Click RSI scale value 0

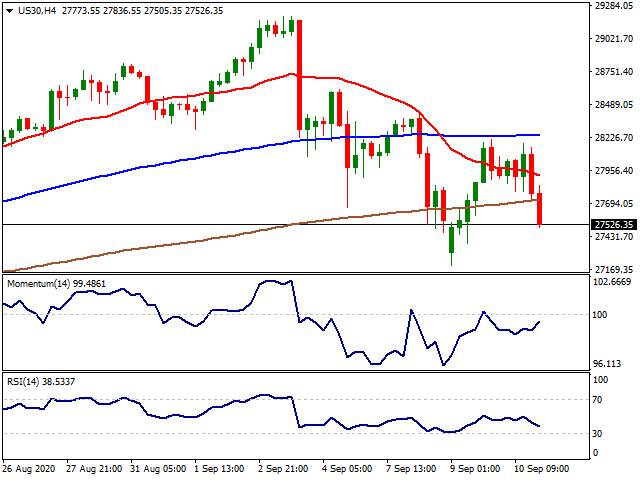595,453
